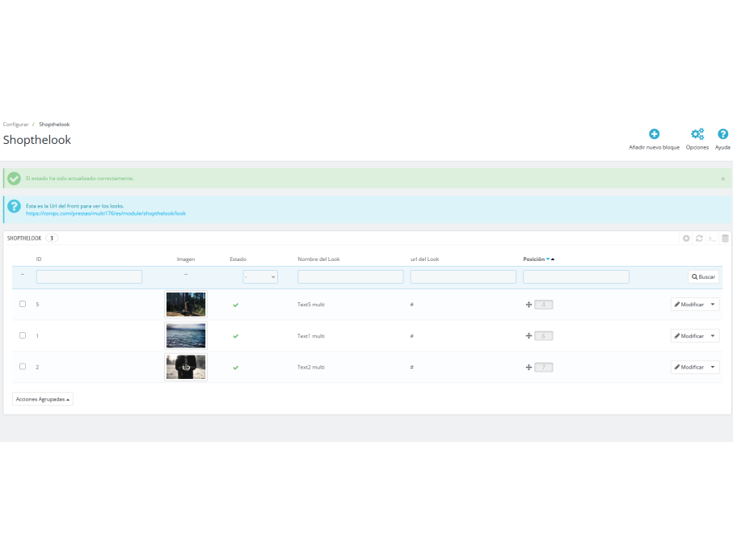The height and width of the screenshot is (560, 733).
Task: Select checkbox for row ID 1
Action: tap(23, 335)
